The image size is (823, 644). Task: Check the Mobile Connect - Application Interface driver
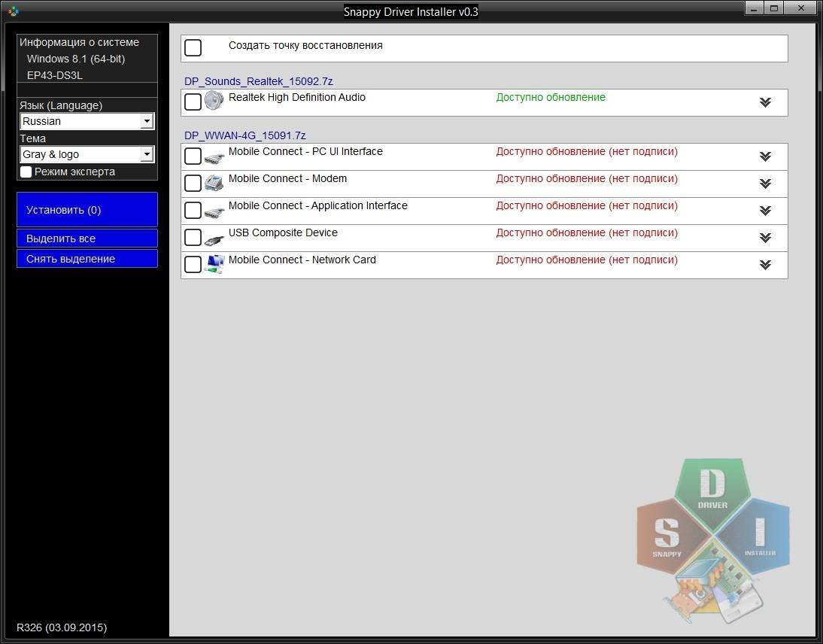(193, 210)
